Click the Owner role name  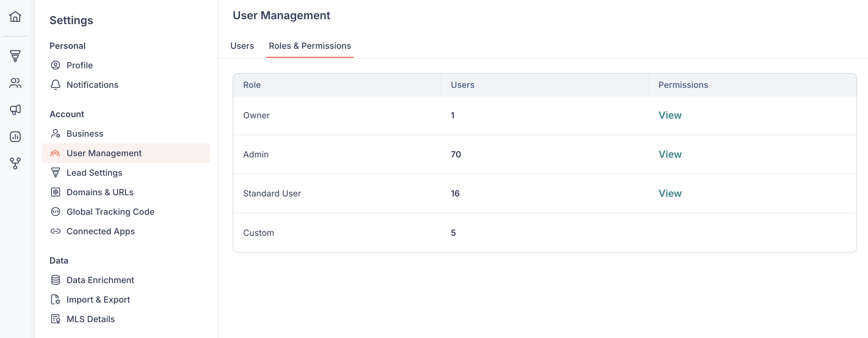click(x=257, y=116)
